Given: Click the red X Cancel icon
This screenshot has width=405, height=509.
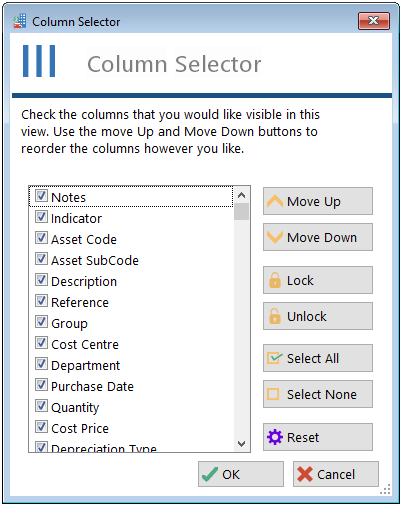Looking at the screenshot, I should 305,474.
